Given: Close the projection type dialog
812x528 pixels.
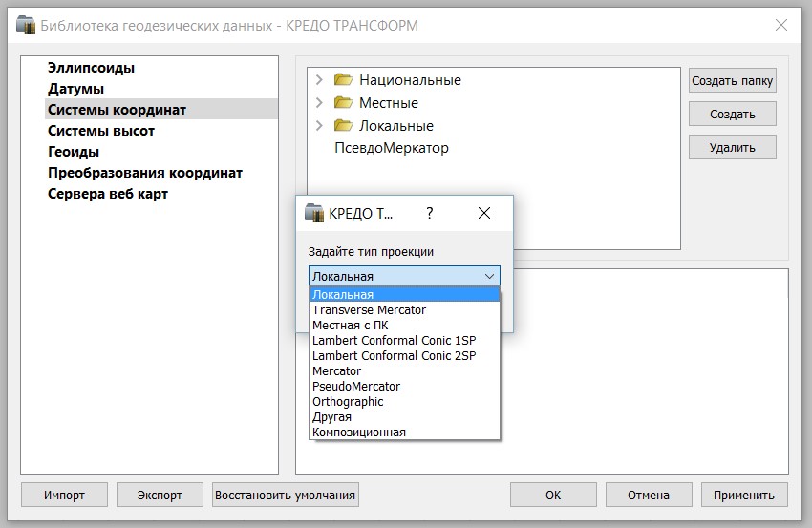Looking at the screenshot, I should pos(484,213).
